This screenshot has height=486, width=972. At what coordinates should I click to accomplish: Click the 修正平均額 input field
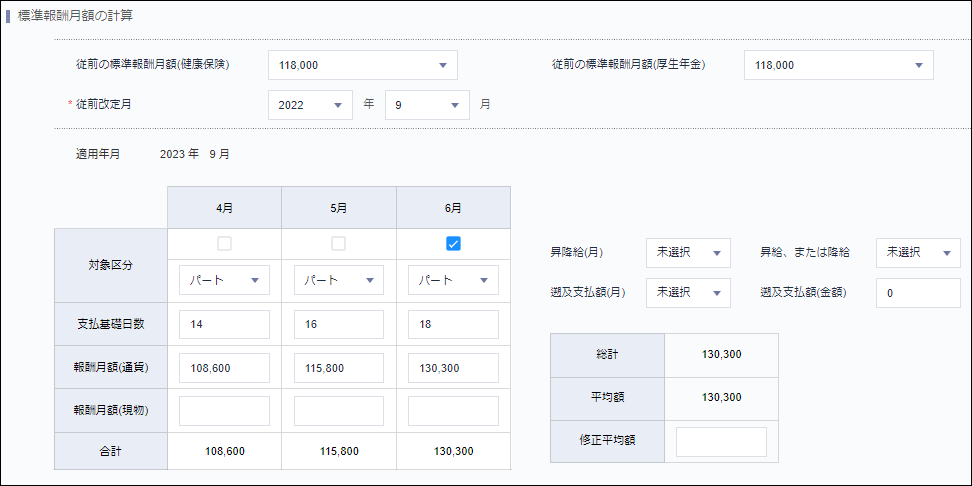point(721,442)
